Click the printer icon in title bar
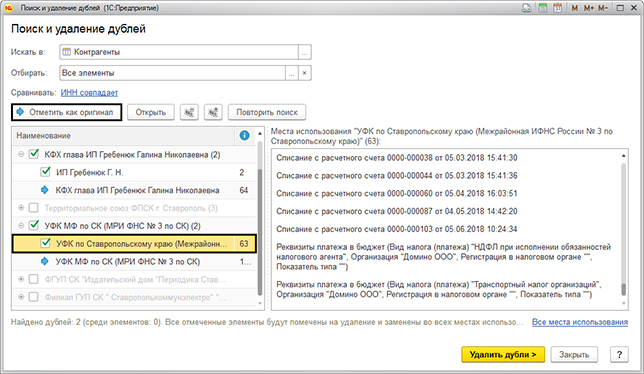The width and height of the screenshot is (644, 374). [x=527, y=8]
